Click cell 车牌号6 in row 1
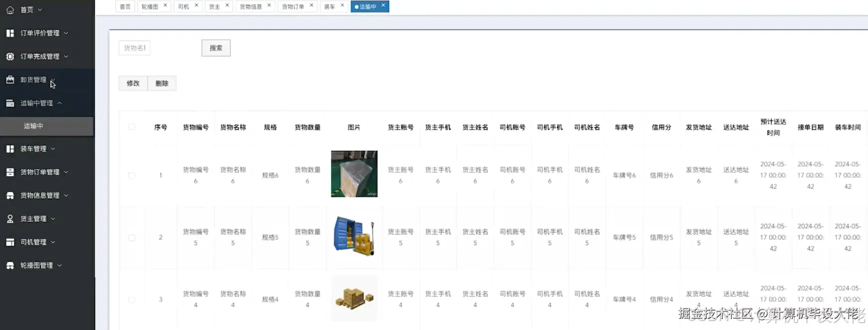 pyautogui.click(x=624, y=175)
